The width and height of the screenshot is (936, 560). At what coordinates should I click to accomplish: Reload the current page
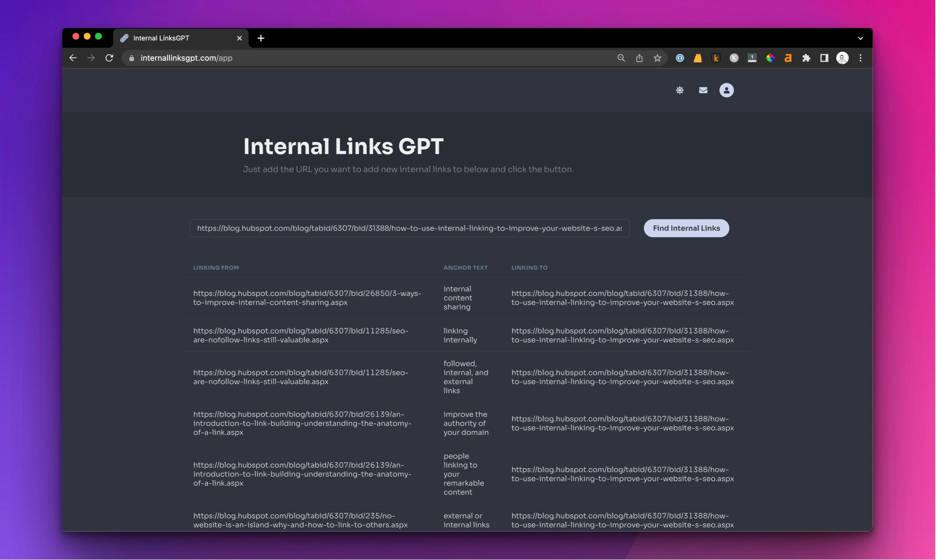point(109,58)
